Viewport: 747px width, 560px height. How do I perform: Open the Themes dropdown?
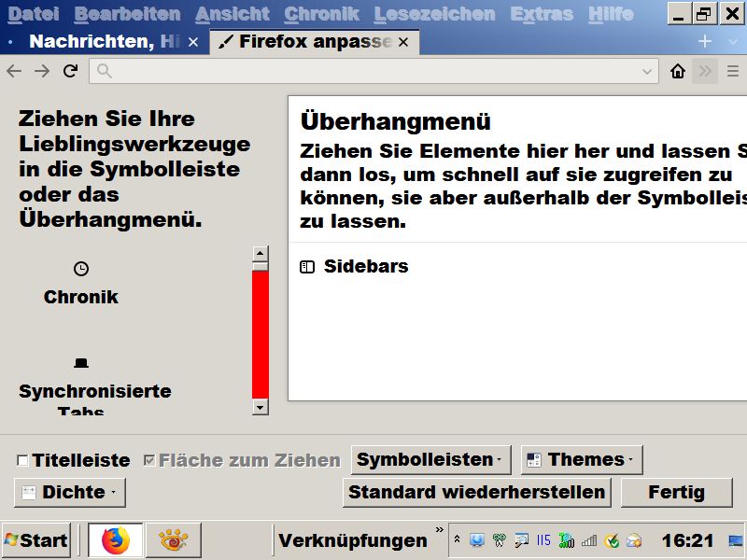tap(581, 460)
